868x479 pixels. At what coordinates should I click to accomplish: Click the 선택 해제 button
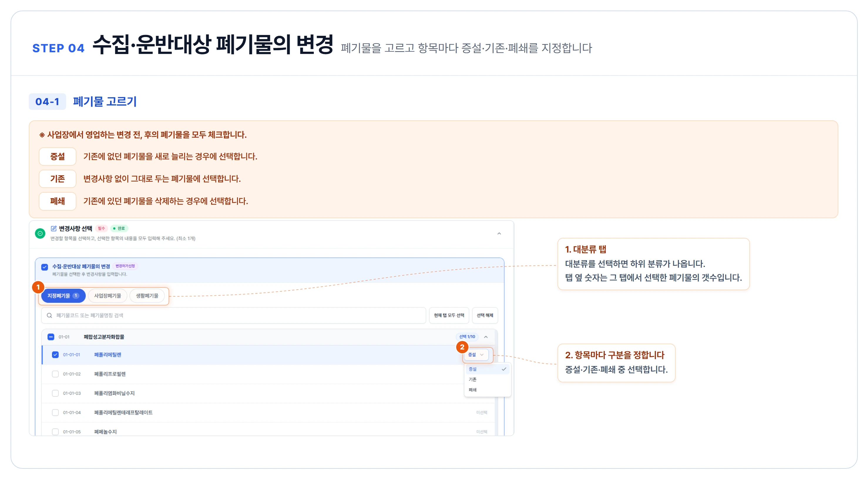485,315
